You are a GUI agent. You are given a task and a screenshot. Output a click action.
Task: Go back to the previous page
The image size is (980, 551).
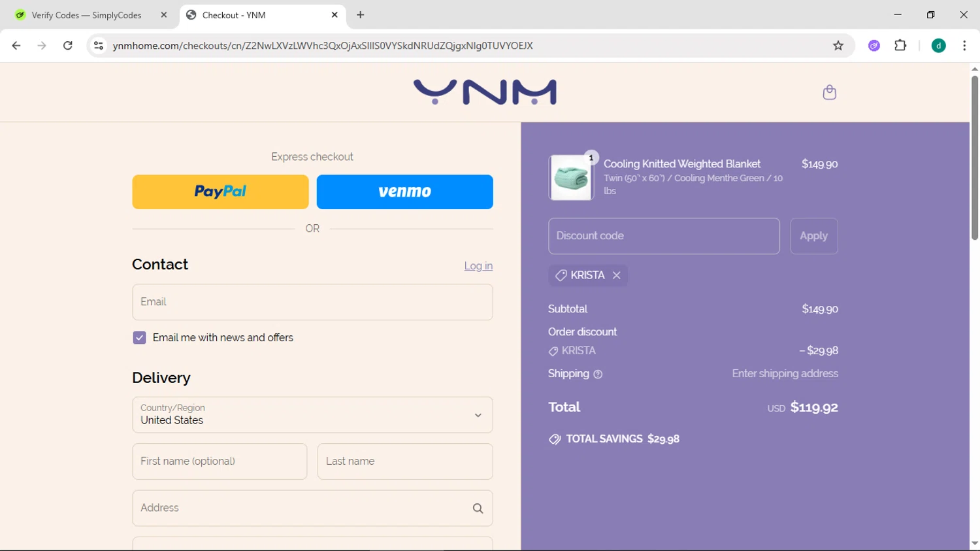tap(16, 46)
